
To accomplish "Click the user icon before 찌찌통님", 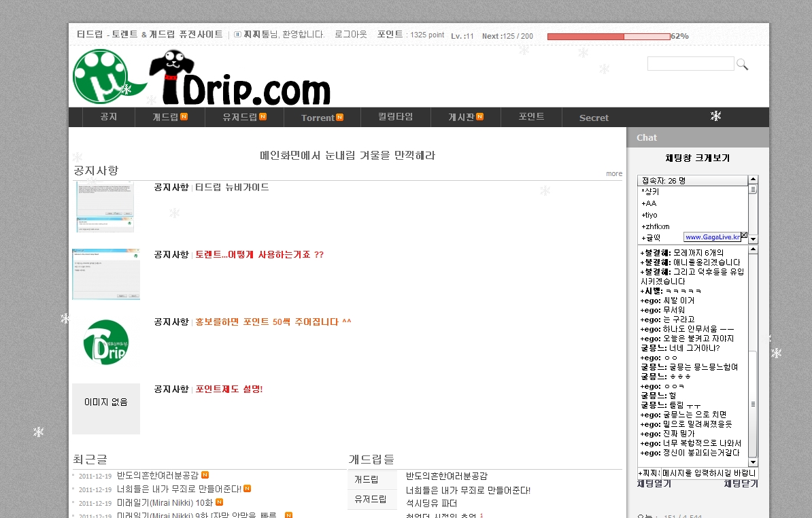I will click(x=237, y=35).
